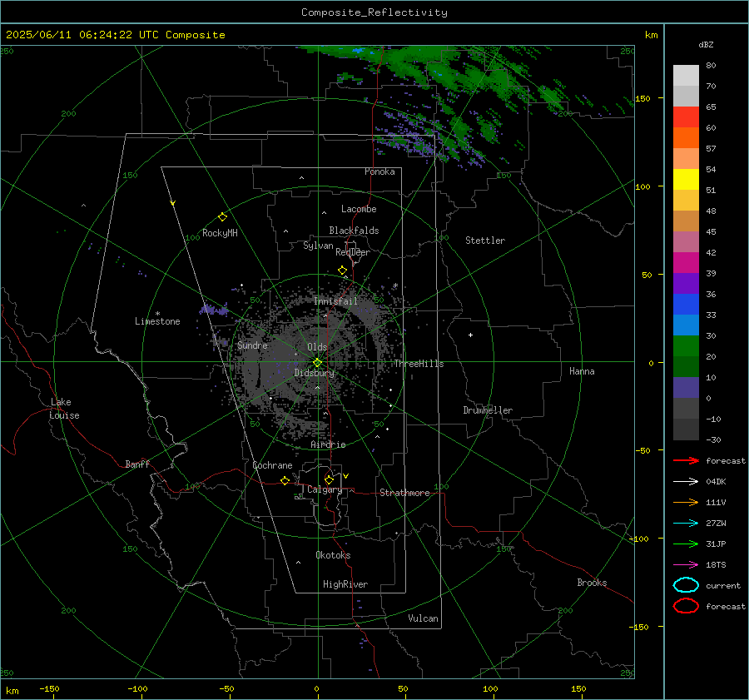Viewport: 749px width, 700px height.
Task: Click the white 04DK arrow icon
Action: click(x=686, y=482)
